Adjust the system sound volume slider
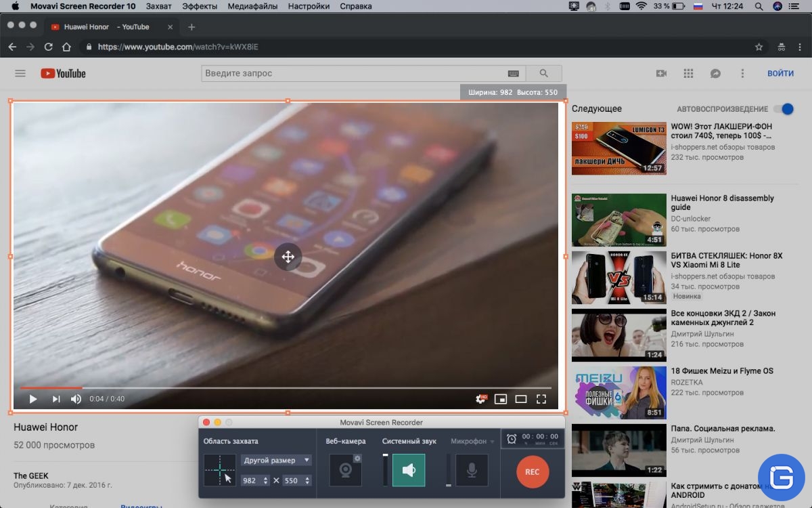This screenshot has width=812, height=508. pos(386,470)
